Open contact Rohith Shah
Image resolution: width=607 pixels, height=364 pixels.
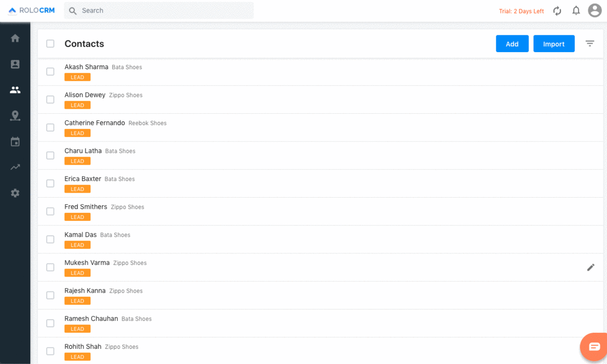click(x=83, y=346)
